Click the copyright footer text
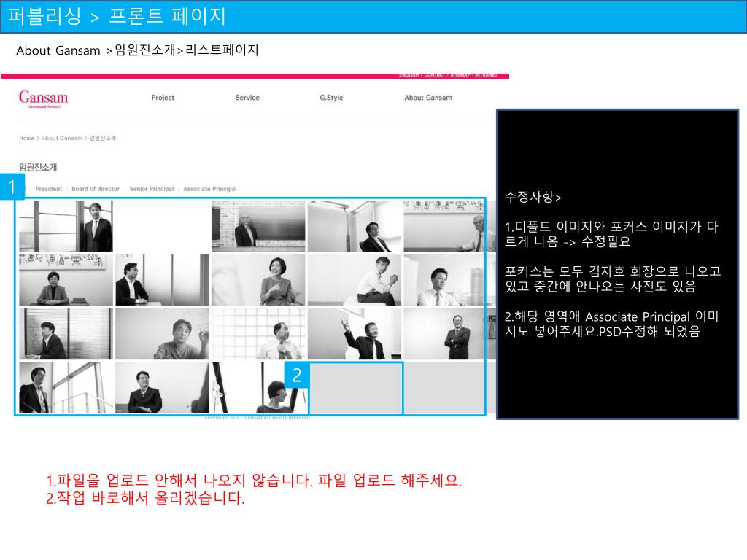This screenshot has height=560, width=747. point(258,418)
